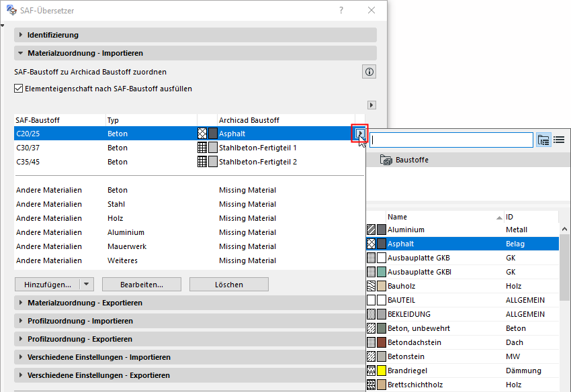The width and height of the screenshot is (571, 392).
Task: Click the Brettschichtholz hatch icon
Action: (x=371, y=385)
